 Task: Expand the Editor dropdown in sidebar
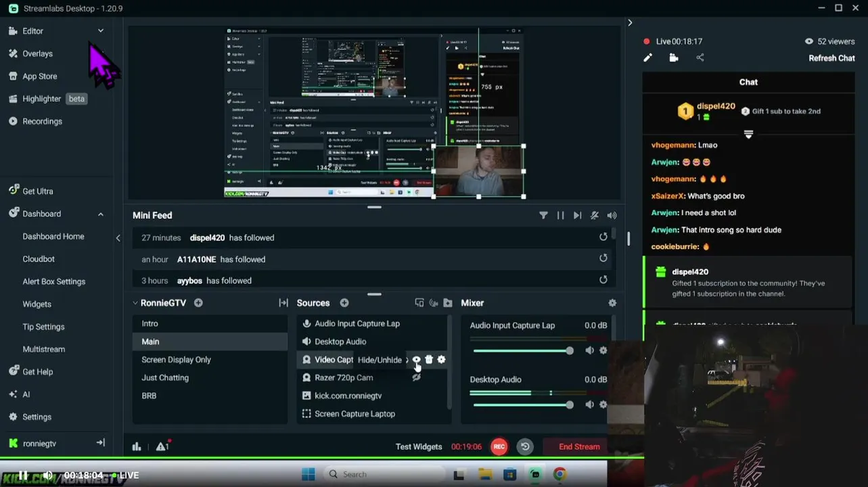tap(101, 31)
